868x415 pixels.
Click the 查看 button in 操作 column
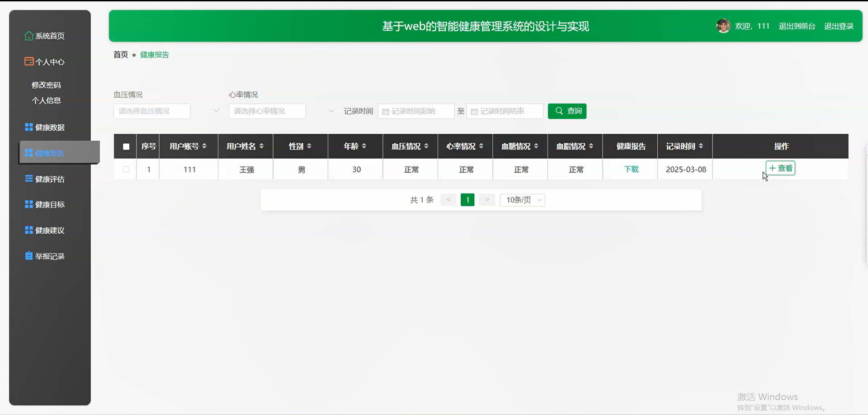click(x=781, y=168)
